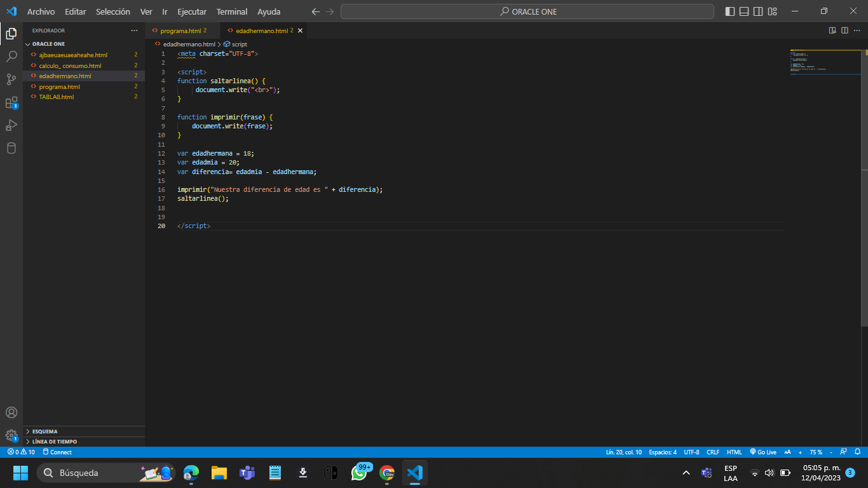Open the Customize Layout icon in title bar

click(773, 11)
